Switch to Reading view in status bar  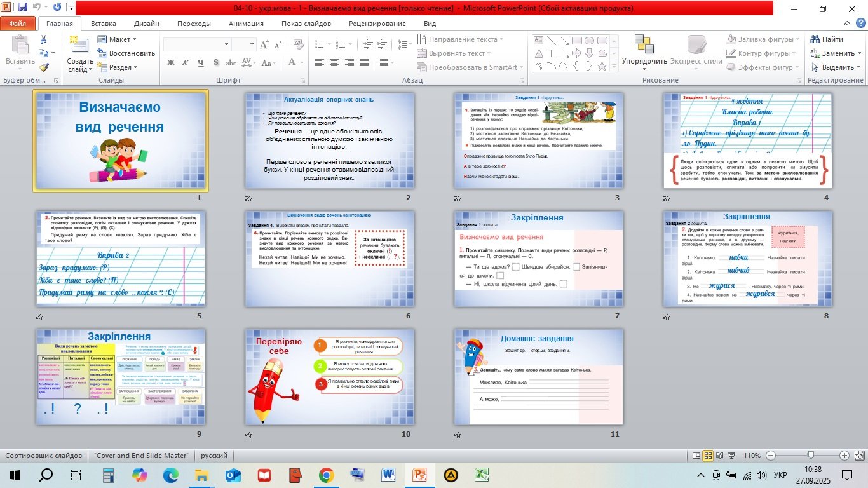(721, 456)
